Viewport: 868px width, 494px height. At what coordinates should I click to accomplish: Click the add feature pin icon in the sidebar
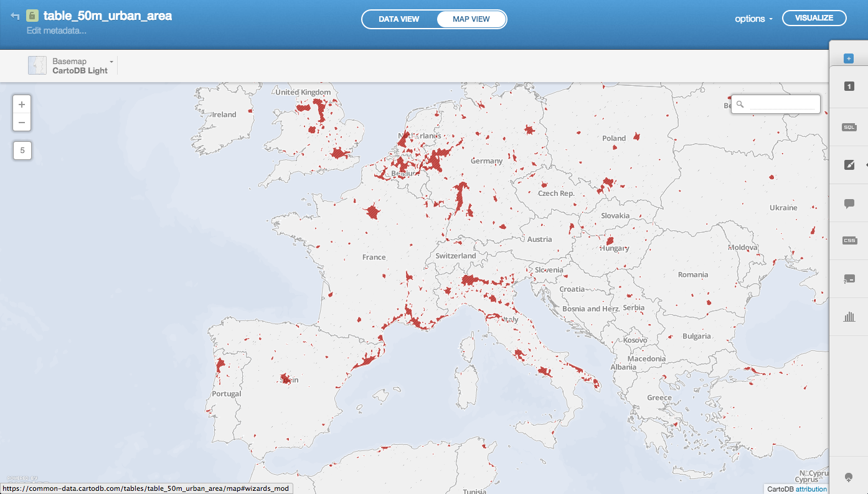click(848, 477)
